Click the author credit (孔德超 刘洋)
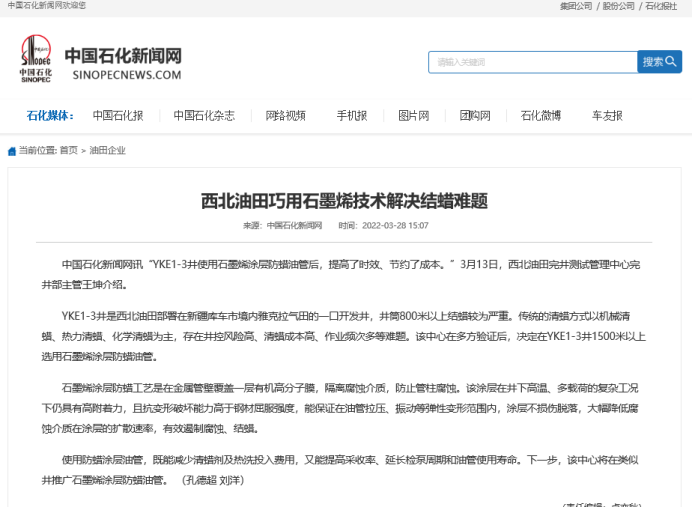Screen dimensions: 692x507 point(213,480)
